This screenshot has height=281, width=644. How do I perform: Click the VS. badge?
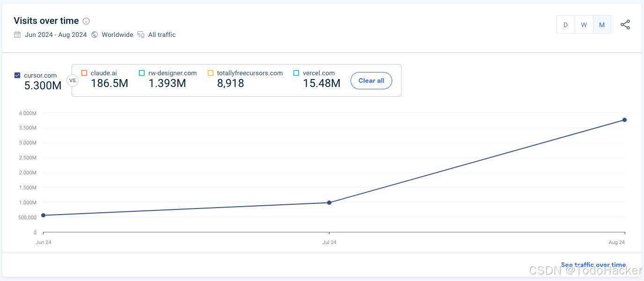[x=73, y=80]
